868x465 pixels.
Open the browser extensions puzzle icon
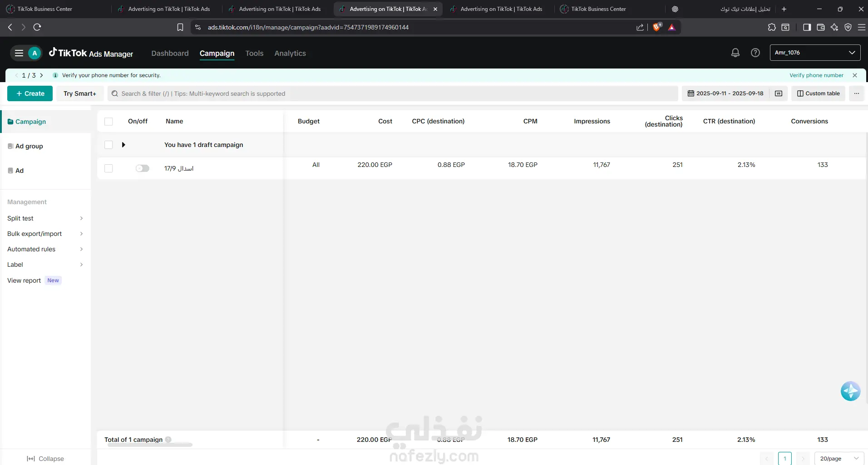772,27
